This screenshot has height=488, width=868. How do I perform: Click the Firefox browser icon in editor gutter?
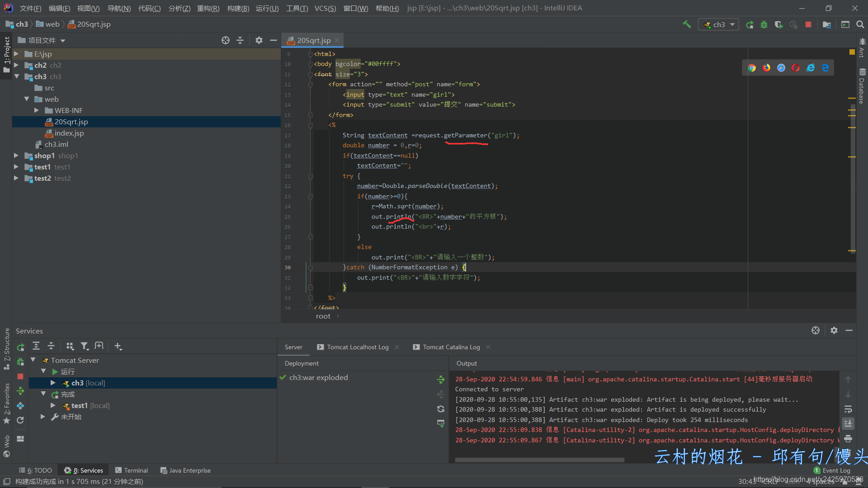tap(768, 67)
